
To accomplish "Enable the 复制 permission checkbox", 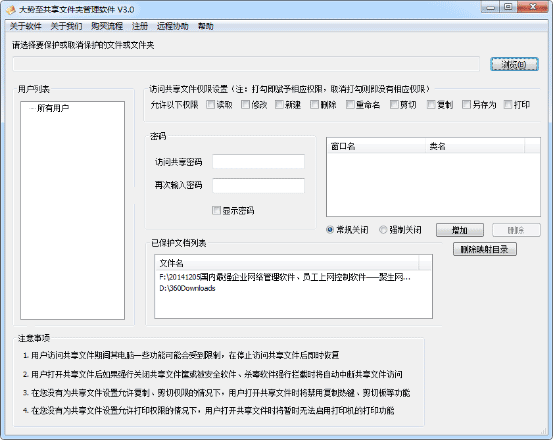I will pyautogui.click(x=431, y=104).
